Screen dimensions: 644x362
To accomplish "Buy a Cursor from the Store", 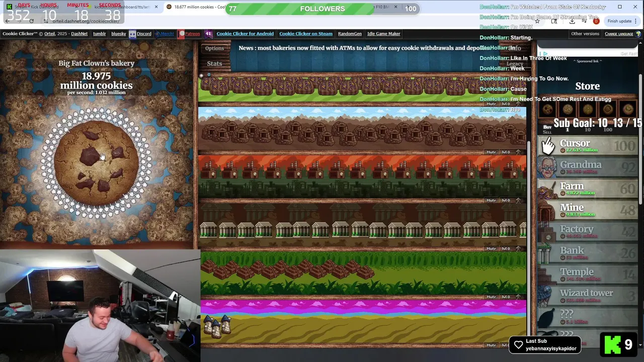I will [587, 146].
